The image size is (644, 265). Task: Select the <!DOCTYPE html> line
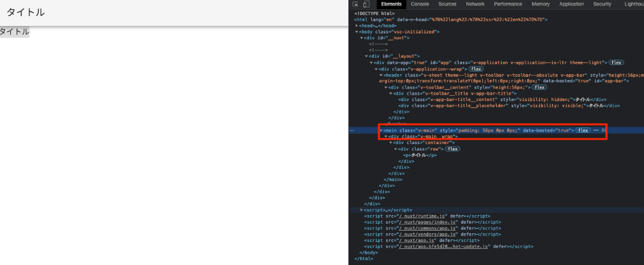coord(375,13)
